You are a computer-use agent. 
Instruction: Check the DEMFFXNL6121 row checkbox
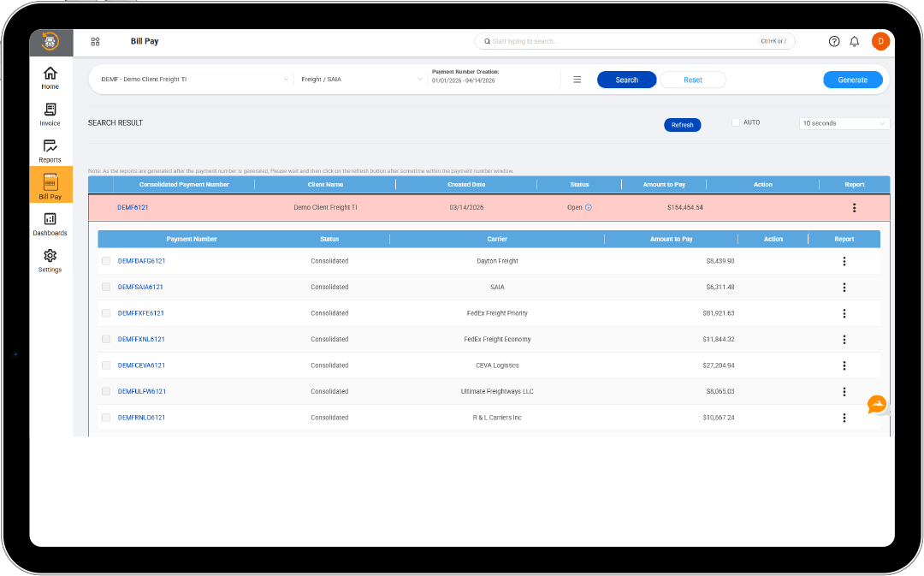point(106,339)
